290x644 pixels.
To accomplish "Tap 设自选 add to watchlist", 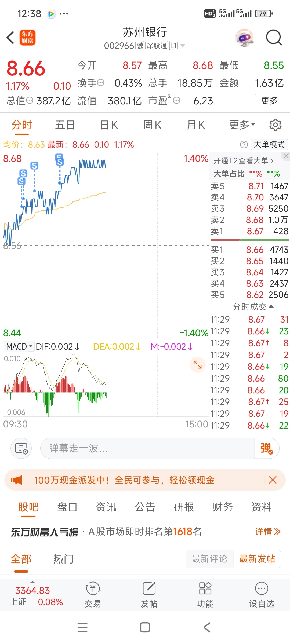I will coord(262,595).
